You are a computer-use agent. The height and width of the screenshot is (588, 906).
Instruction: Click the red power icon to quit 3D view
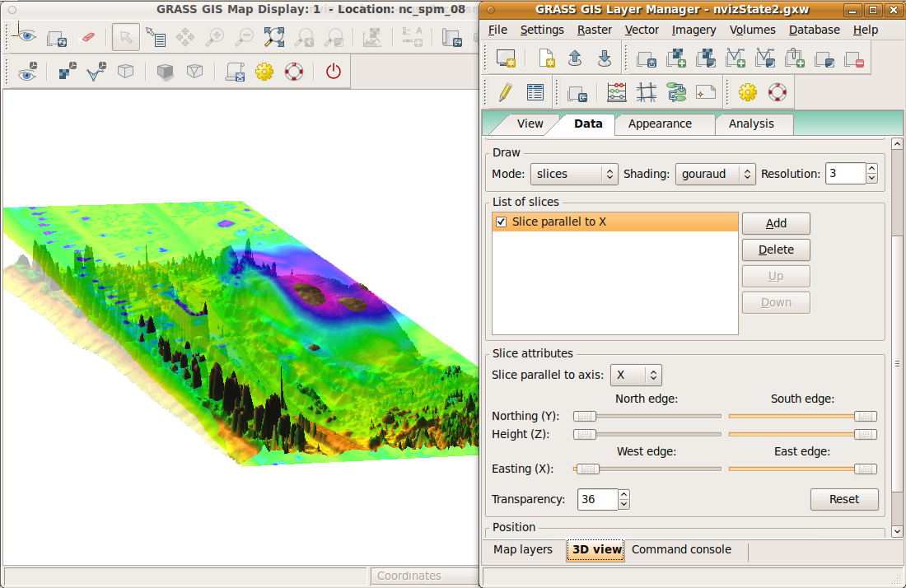coord(333,72)
